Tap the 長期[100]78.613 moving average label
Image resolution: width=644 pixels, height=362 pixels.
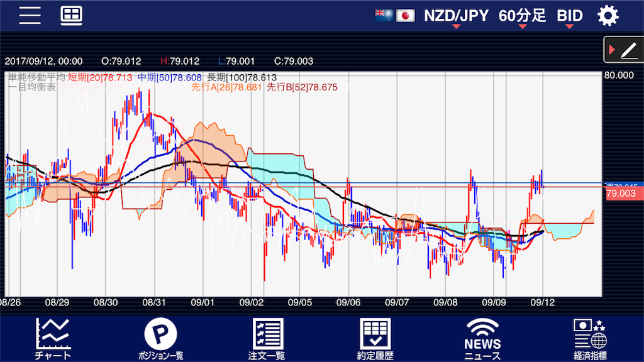click(242, 77)
